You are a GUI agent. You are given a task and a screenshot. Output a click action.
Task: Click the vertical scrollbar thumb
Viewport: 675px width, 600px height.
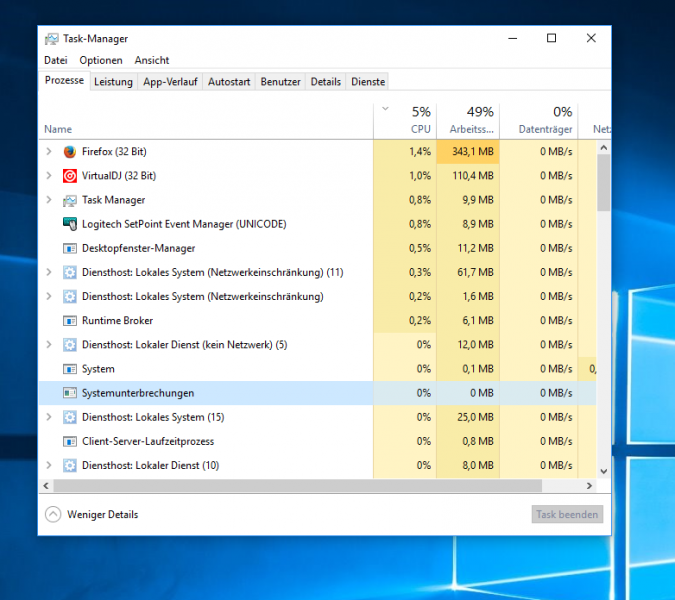click(x=604, y=183)
